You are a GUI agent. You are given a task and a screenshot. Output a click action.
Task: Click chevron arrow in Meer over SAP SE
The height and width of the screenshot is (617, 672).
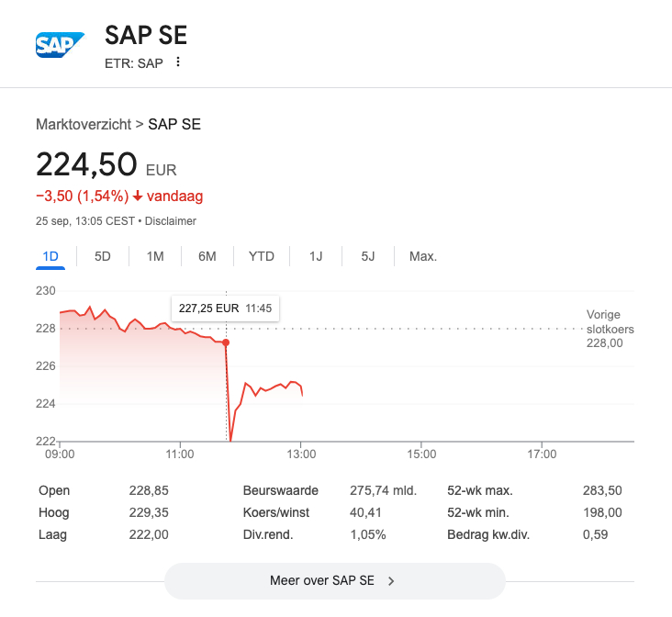[392, 581]
